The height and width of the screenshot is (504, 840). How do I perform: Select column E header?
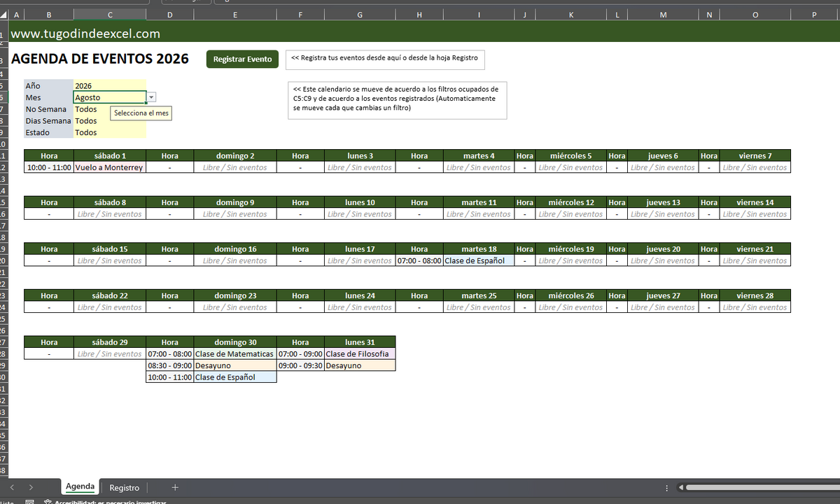pyautogui.click(x=234, y=14)
